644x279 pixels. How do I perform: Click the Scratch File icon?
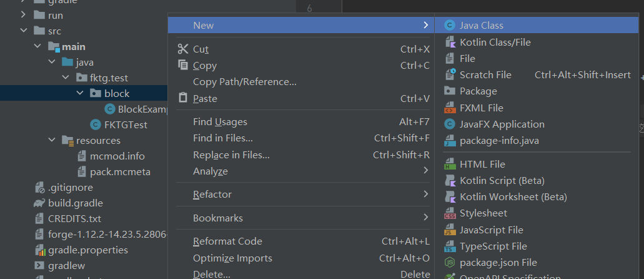pyautogui.click(x=449, y=75)
